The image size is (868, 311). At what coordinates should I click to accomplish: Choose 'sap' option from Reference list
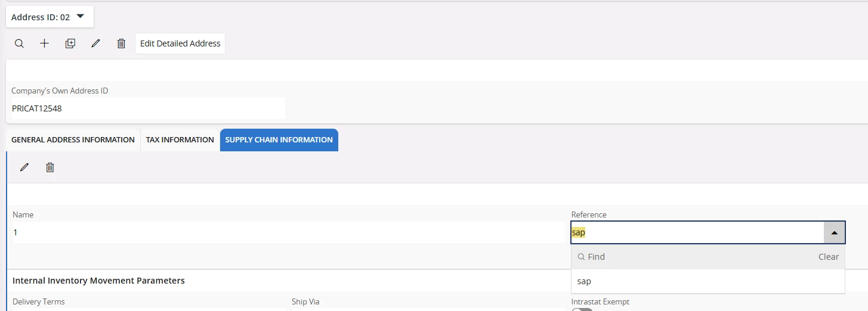tap(708, 281)
